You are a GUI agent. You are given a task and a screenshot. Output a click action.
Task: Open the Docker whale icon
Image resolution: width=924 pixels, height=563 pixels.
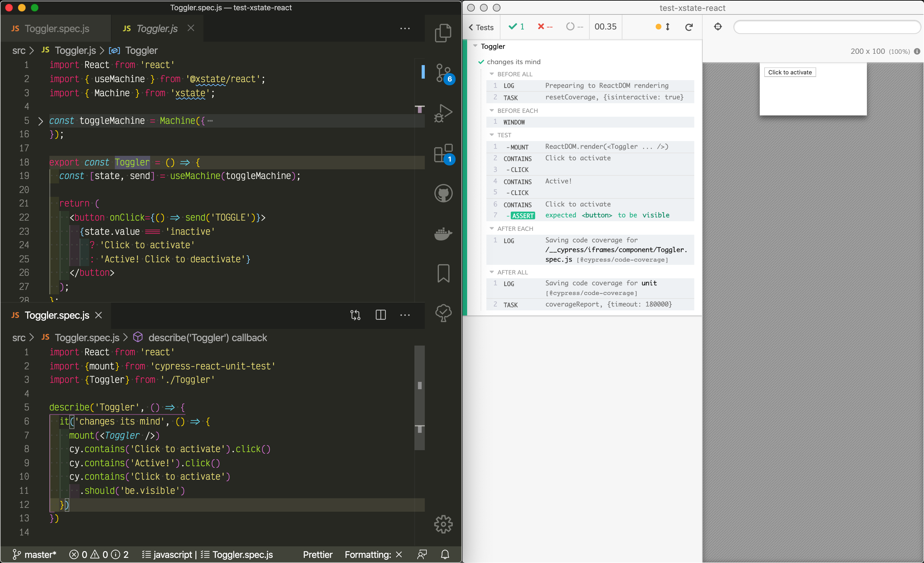pos(443,234)
